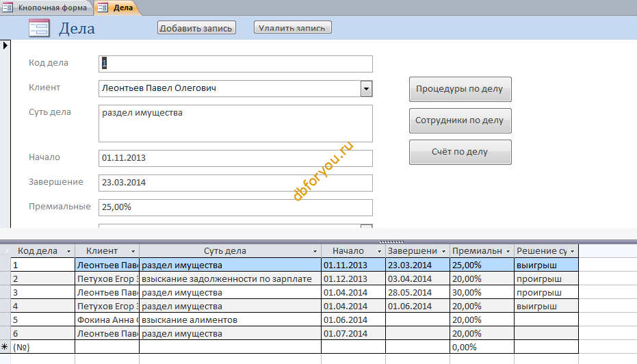Click the datasheet select-all corner
The image size is (637, 364).
click(x=5, y=252)
